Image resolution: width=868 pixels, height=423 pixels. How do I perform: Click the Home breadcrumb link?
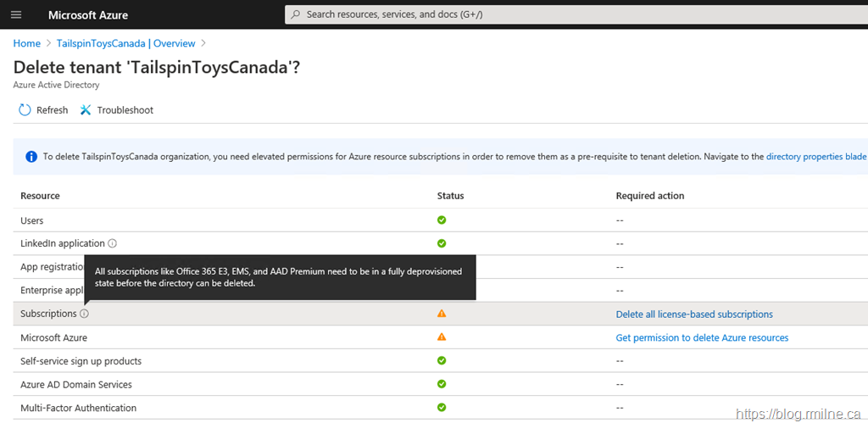point(26,43)
